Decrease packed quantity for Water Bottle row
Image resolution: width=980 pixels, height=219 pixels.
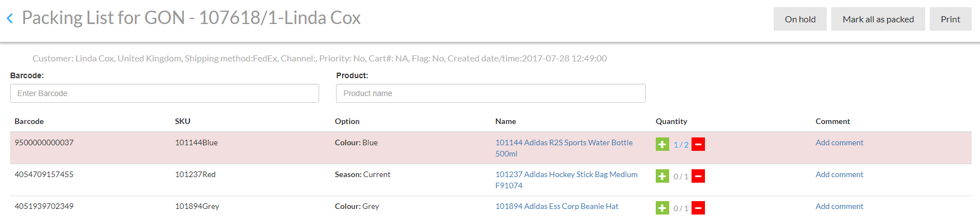[698, 144]
